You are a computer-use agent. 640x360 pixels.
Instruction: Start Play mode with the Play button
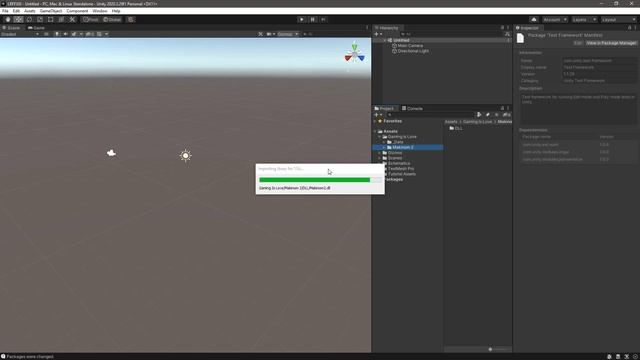click(302, 20)
